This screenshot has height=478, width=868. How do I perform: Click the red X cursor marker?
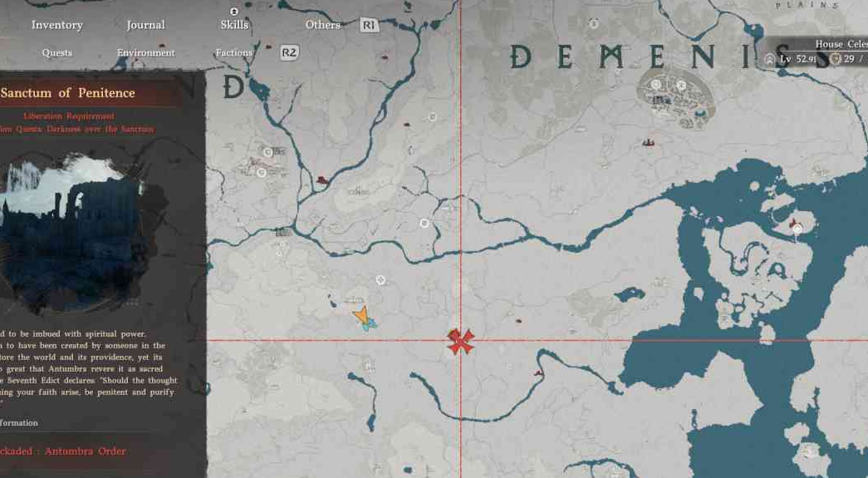click(x=460, y=341)
